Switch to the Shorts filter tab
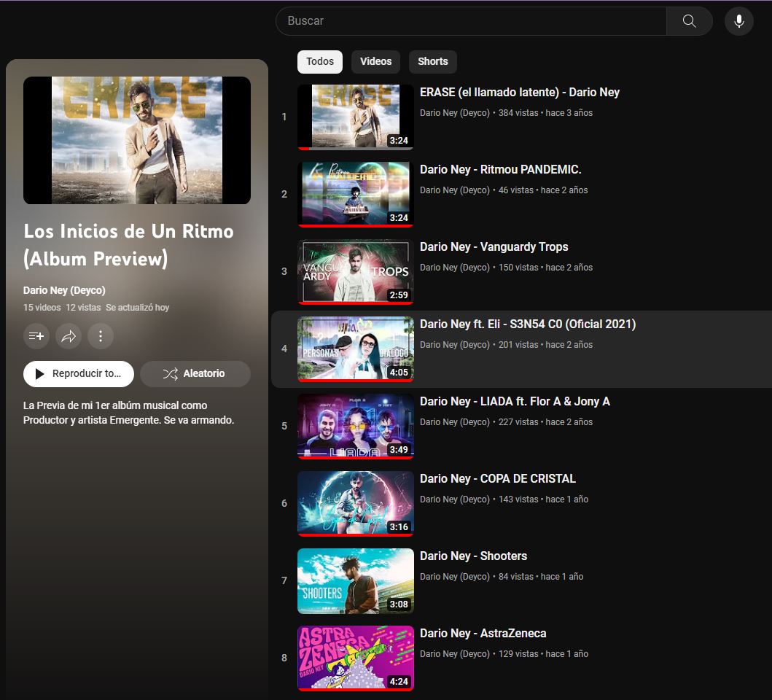The width and height of the screenshot is (772, 700). [433, 61]
